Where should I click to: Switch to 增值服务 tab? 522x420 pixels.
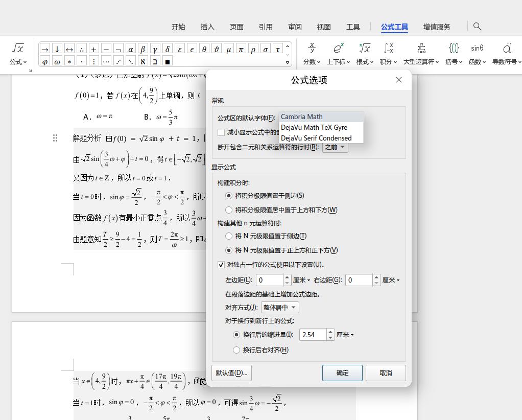[x=436, y=27]
